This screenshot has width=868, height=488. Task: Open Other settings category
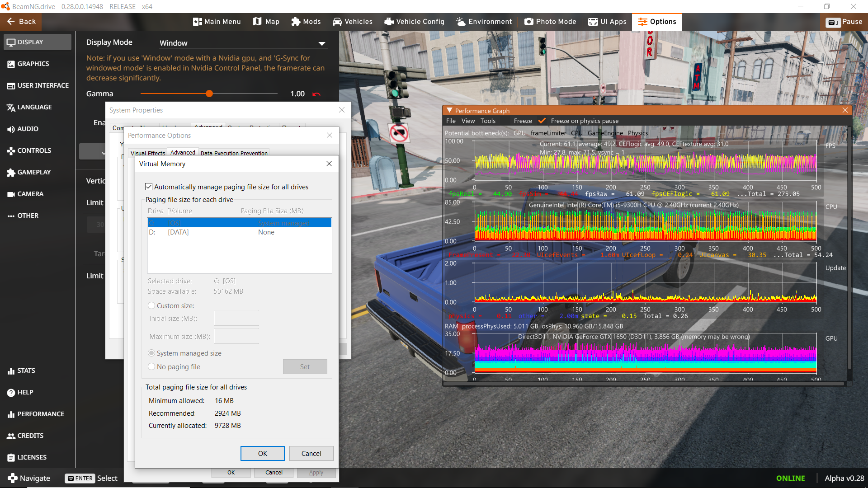tap(38, 216)
